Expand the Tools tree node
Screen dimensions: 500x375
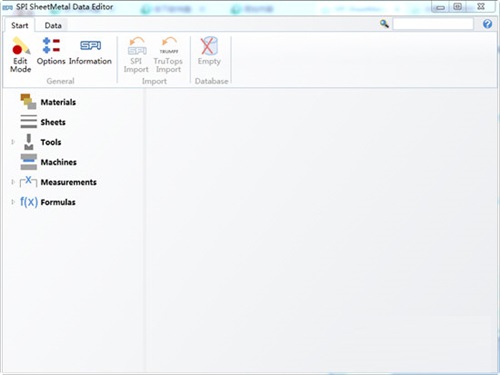[x=13, y=142]
